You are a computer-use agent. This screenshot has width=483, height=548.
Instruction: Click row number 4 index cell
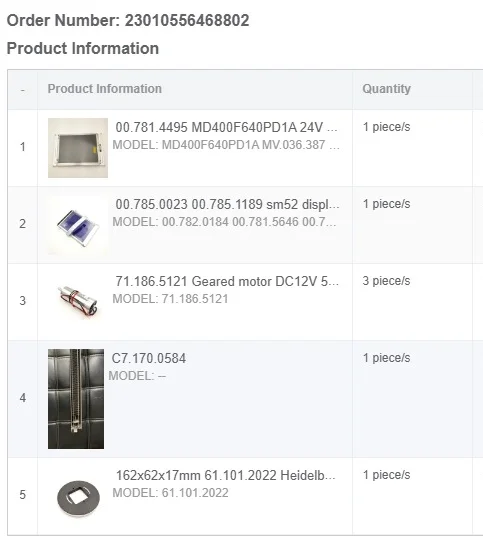(x=23, y=398)
